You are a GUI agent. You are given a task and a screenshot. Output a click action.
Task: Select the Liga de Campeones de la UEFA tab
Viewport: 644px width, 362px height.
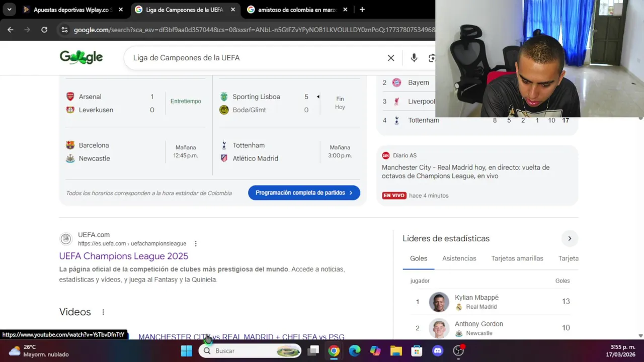pos(184,10)
